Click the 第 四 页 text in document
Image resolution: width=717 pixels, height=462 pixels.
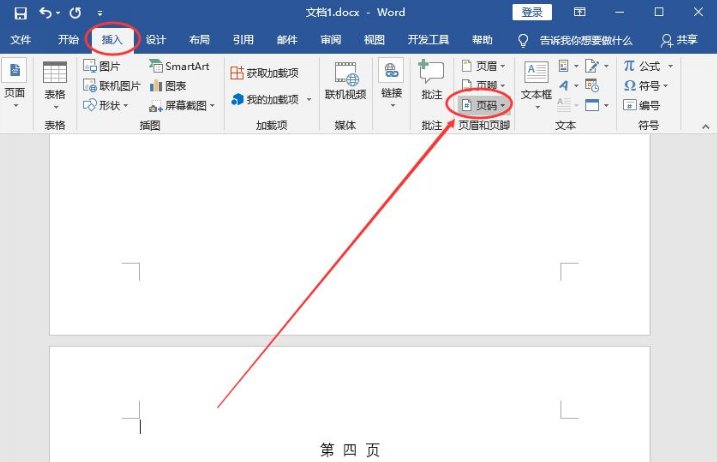[350, 450]
